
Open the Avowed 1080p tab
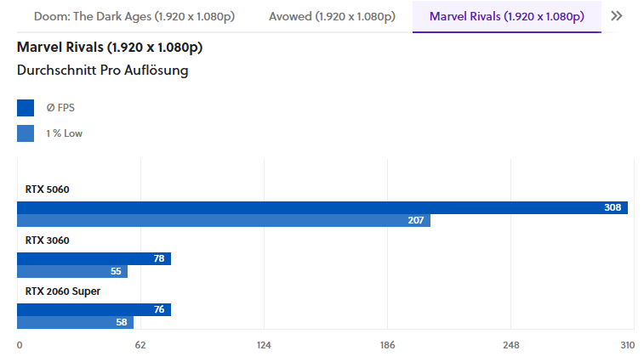tap(331, 16)
